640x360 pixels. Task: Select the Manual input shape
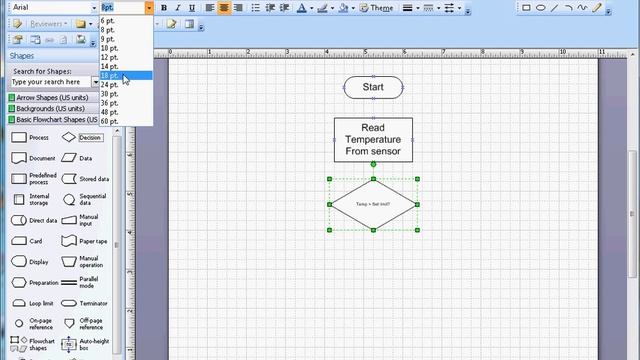(x=80, y=220)
